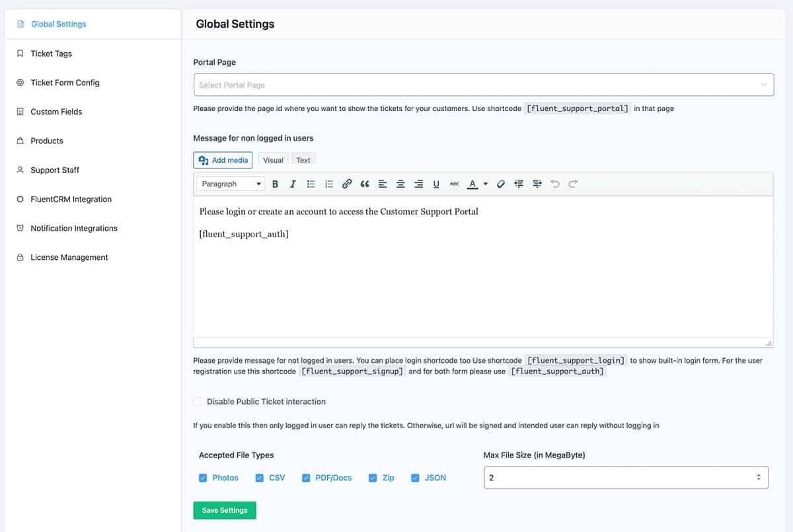This screenshot has width=793, height=532.
Task: Click the "[fluent_support_auth]" line in the editor
Action: coord(244,234)
